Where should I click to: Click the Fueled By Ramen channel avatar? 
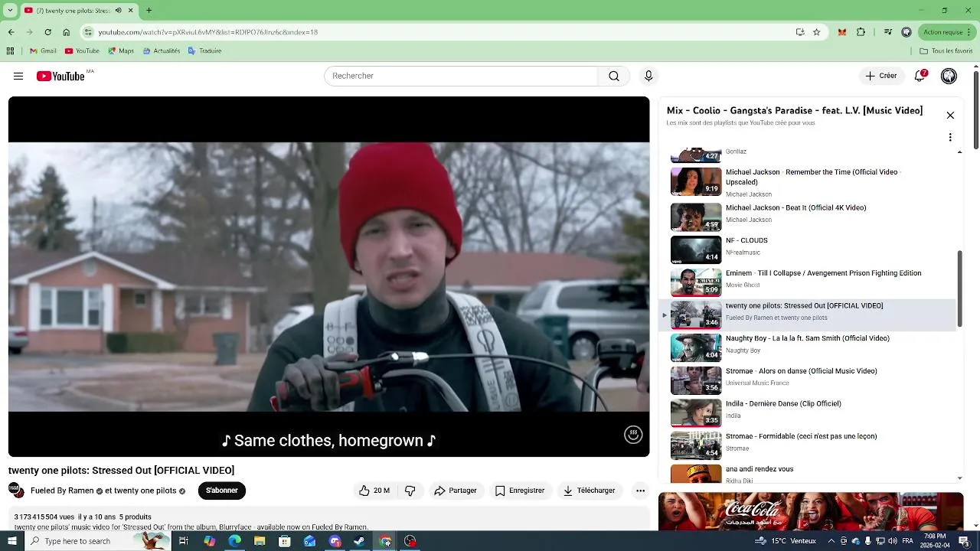pos(16,490)
